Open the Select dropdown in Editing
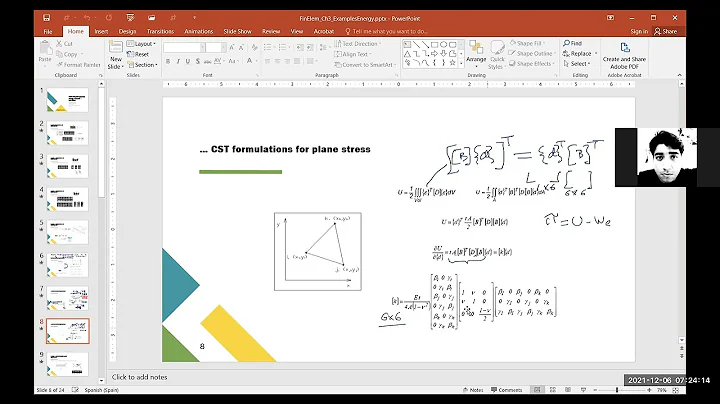Screen dimensions: 720x404 [x=577, y=64]
